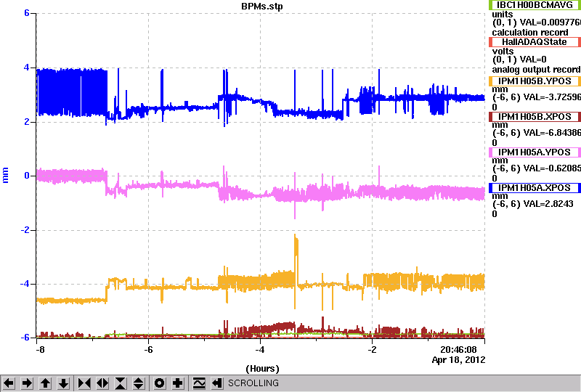Image resolution: width=581 pixels, height=392 pixels.
Task: Click the (Hours) x-axis label
Action: click(x=262, y=369)
